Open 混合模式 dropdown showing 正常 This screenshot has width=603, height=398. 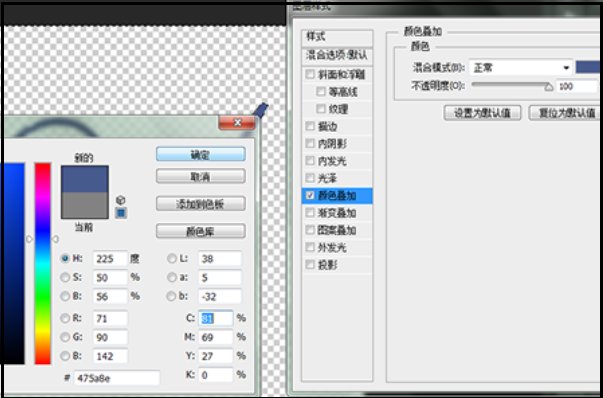(521, 68)
